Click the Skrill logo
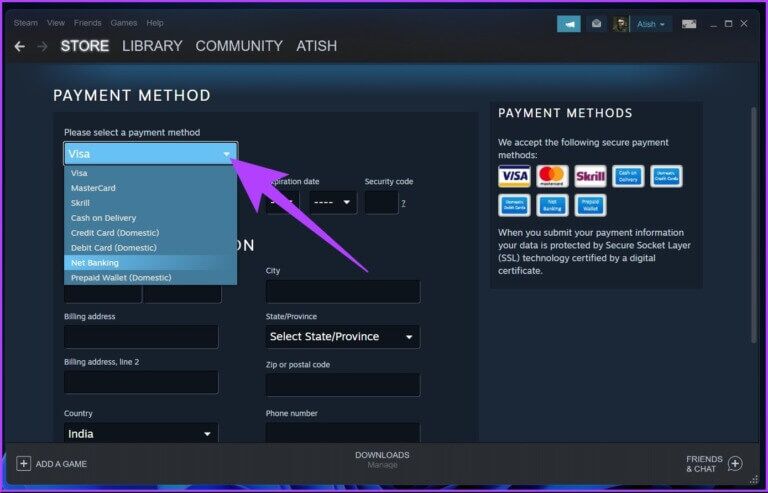 coord(590,176)
